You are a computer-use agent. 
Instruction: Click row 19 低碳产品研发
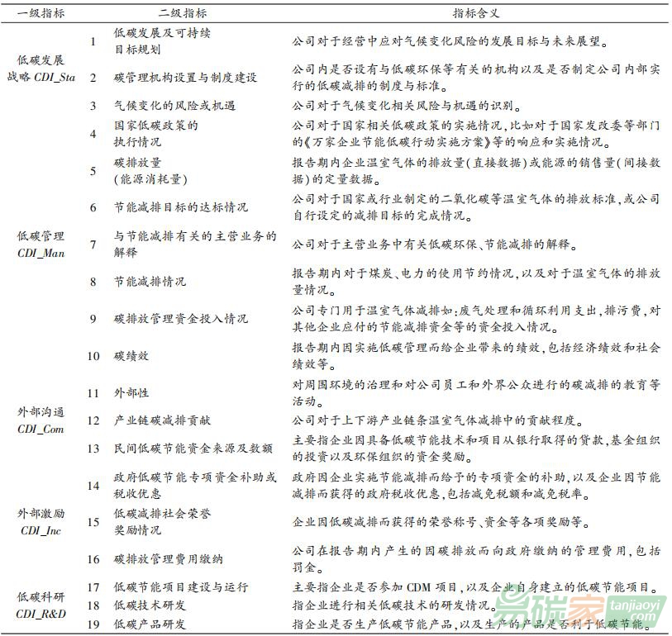(152, 624)
